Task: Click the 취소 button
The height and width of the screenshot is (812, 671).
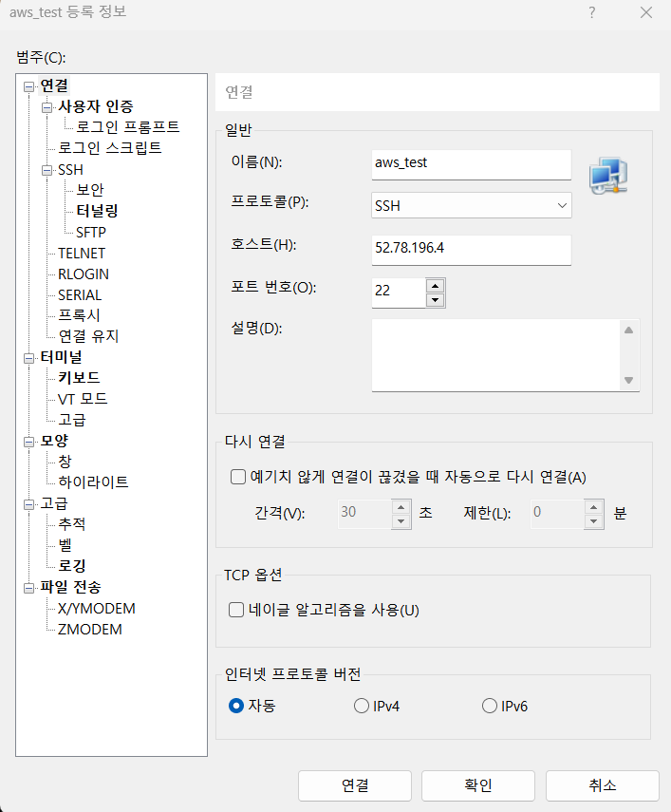Action: pyautogui.click(x=603, y=785)
